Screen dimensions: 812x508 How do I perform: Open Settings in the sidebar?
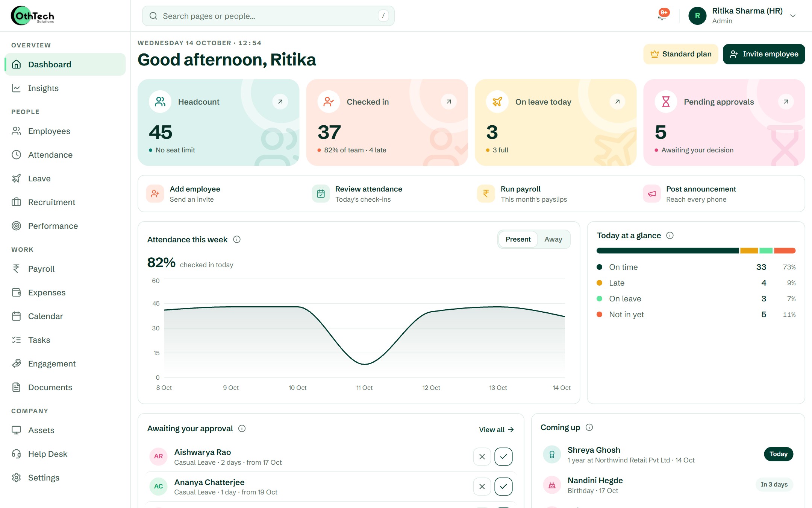click(65, 478)
